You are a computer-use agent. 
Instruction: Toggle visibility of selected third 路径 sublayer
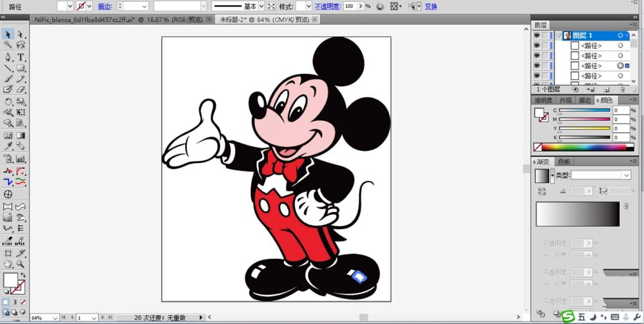pos(536,66)
